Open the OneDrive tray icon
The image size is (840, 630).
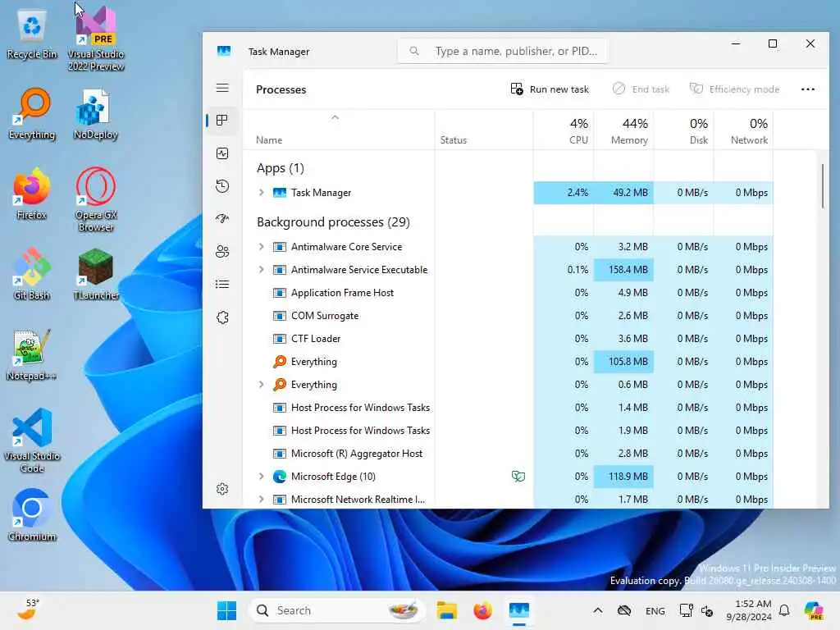[x=624, y=610]
